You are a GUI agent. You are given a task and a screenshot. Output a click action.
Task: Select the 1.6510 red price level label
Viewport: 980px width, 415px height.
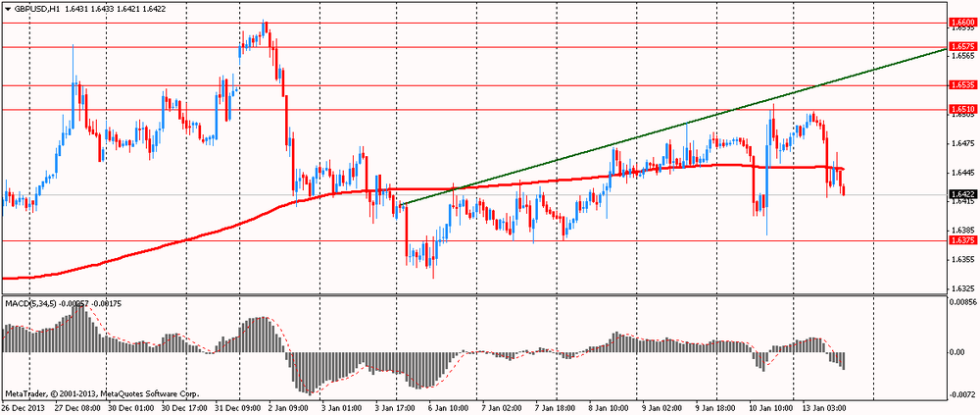[962, 109]
